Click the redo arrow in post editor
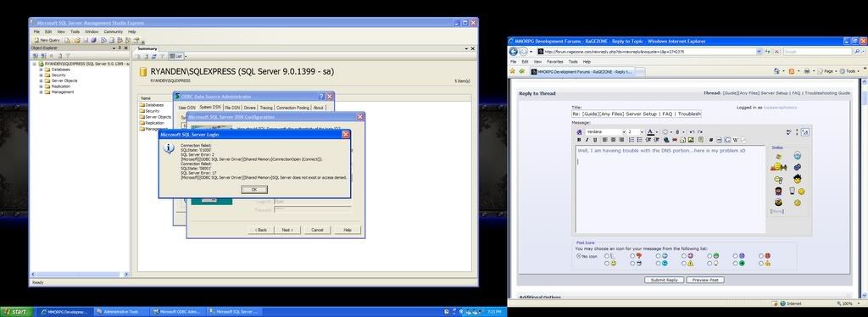Image resolution: width=868 pixels, height=317 pixels. click(699, 131)
